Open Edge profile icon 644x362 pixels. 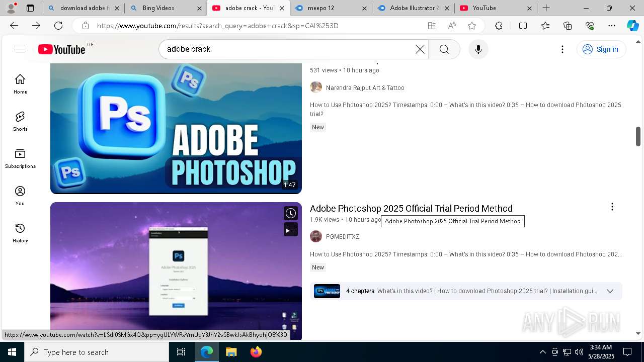(x=11, y=8)
